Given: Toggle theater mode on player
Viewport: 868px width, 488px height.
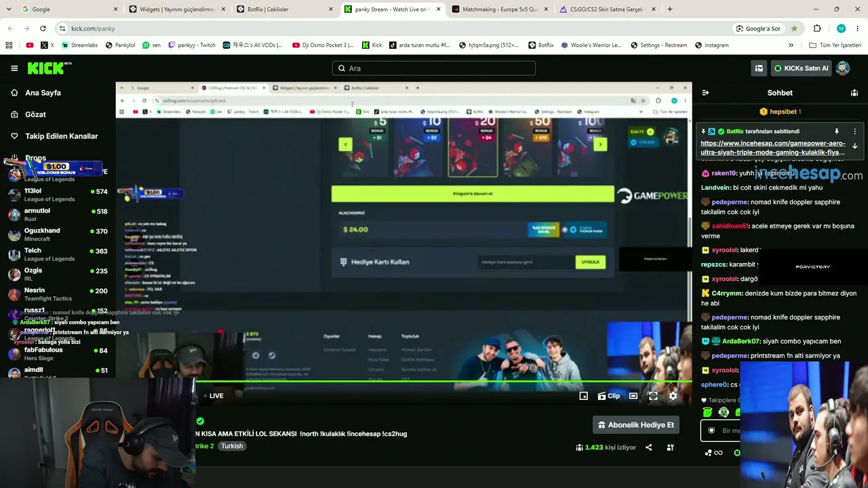Looking at the screenshot, I should pos(633,396).
